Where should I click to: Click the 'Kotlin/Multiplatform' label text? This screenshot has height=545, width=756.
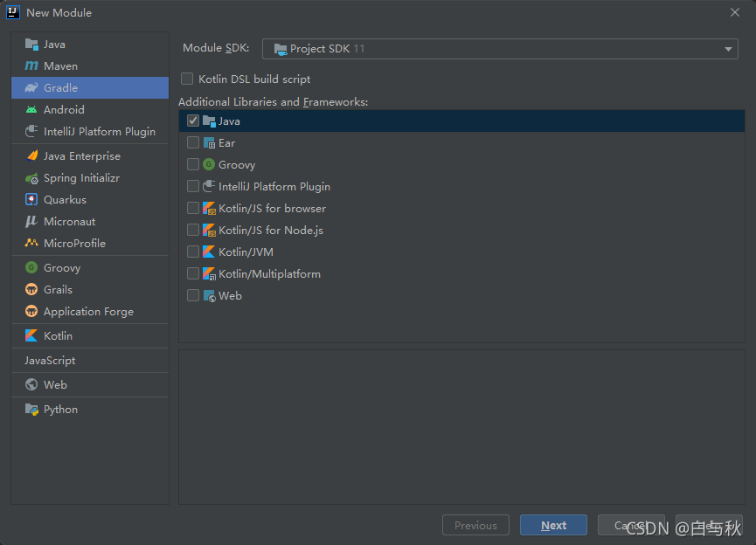click(x=269, y=274)
